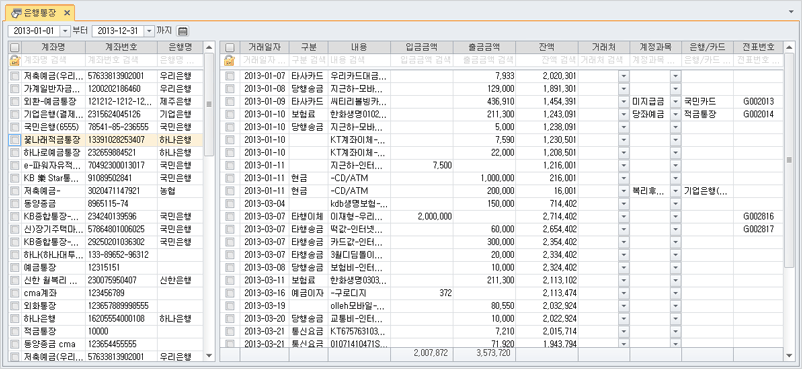
Task: Click the 은행/카드 column header
Action: (707, 47)
